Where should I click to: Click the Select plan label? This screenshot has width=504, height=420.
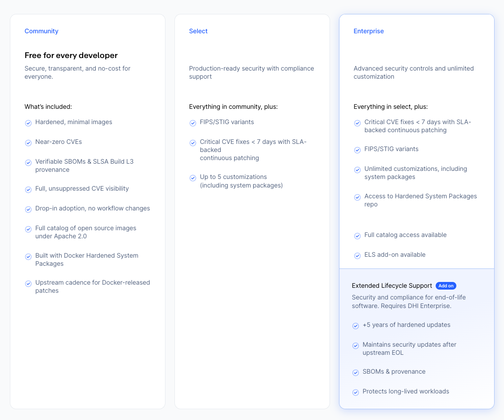click(x=198, y=31)
